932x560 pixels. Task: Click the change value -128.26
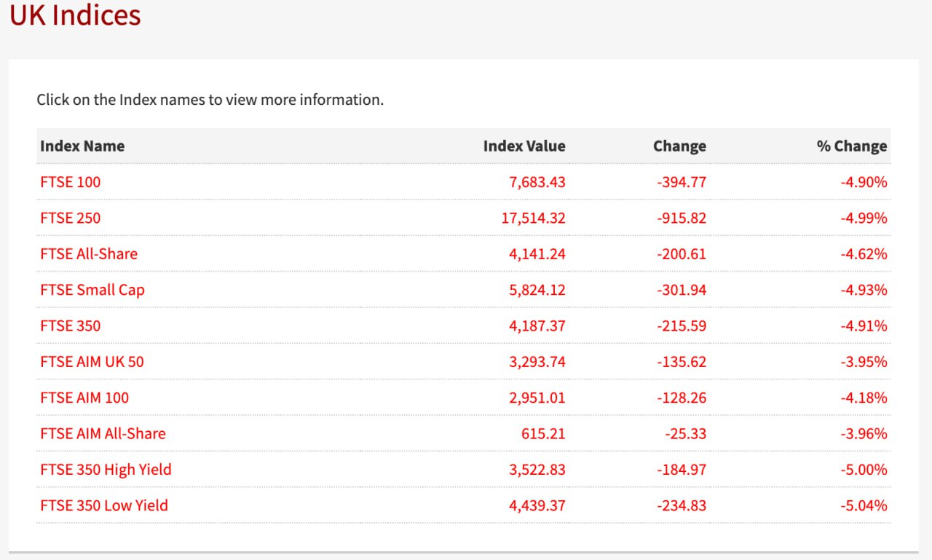click(x=682, y=398)
